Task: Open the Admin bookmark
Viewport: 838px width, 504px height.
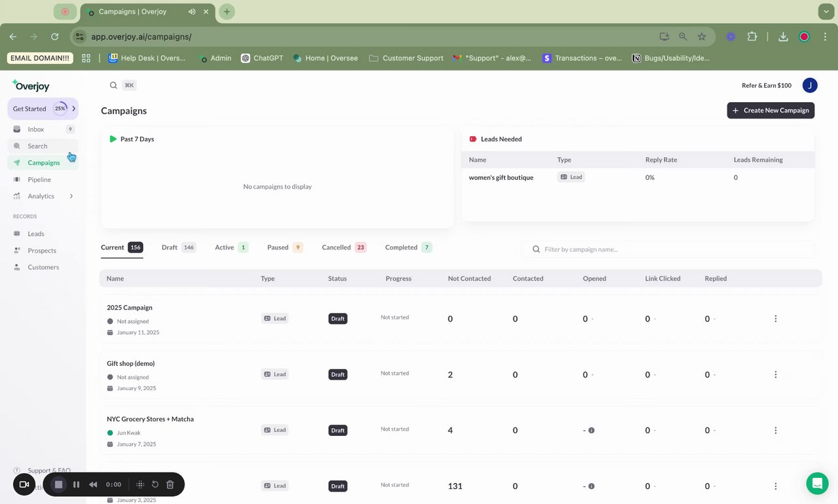Action: 215,58
